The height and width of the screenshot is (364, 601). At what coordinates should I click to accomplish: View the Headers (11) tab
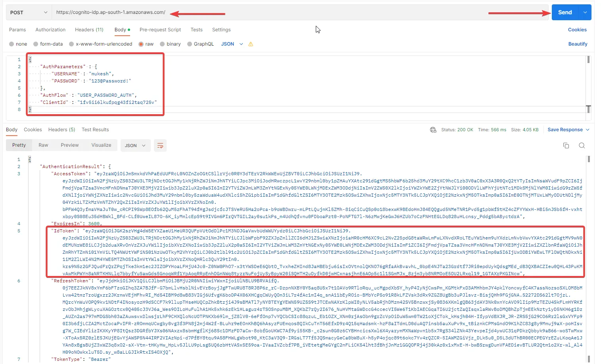tap(89, 30)
